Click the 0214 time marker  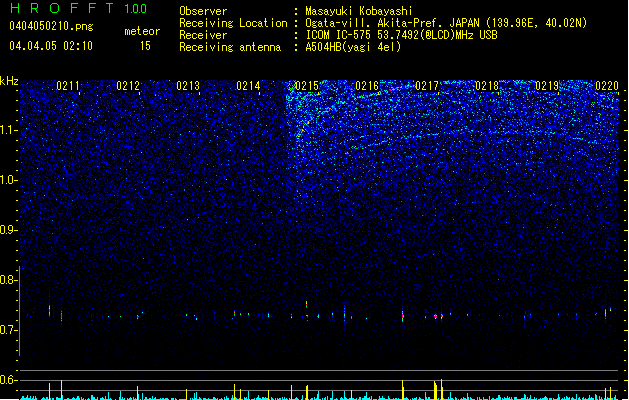click(x=248, y=86)
